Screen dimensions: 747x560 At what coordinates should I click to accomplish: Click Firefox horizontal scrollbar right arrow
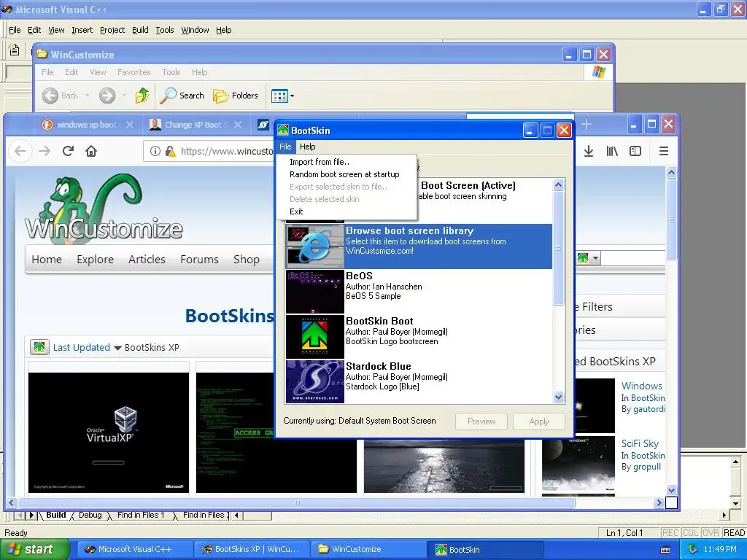(659, 502)
